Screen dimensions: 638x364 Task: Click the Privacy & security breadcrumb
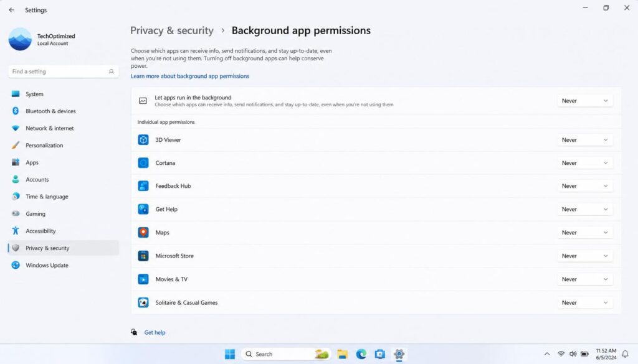172,30
